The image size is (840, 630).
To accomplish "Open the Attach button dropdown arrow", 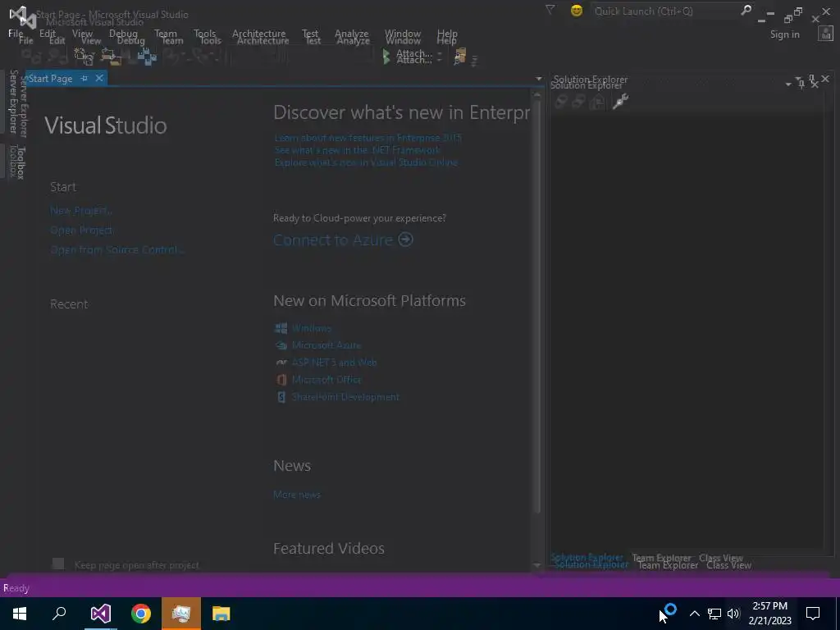I will (x=440, y=57).
